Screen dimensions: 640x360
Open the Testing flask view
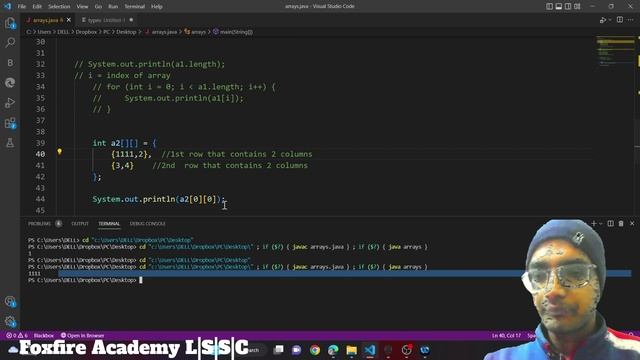[10, 143]
